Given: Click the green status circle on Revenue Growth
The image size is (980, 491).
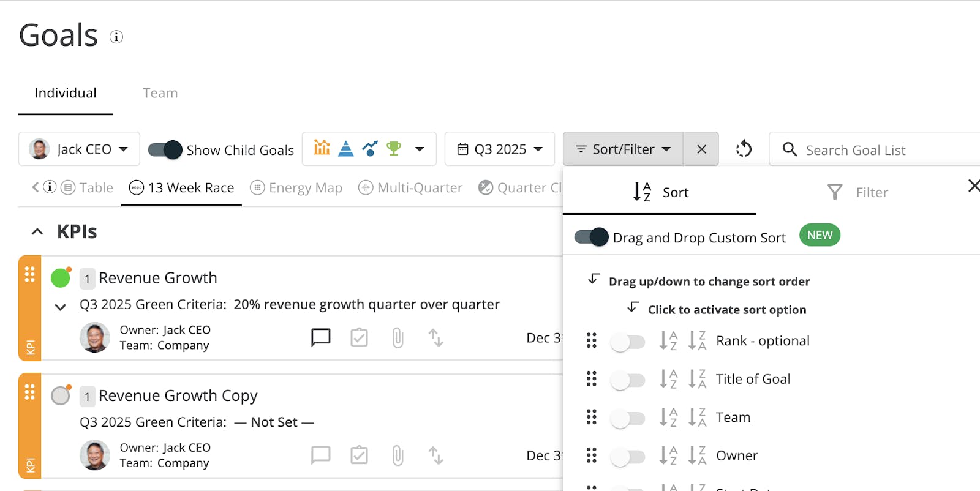Looking at the screenshot, I should click(x=60, y=278).
